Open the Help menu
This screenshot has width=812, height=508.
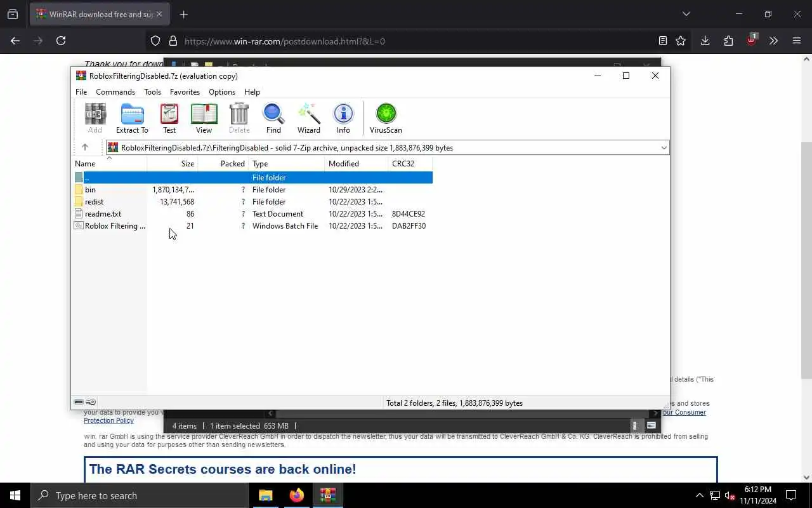(x=252, y=92)
